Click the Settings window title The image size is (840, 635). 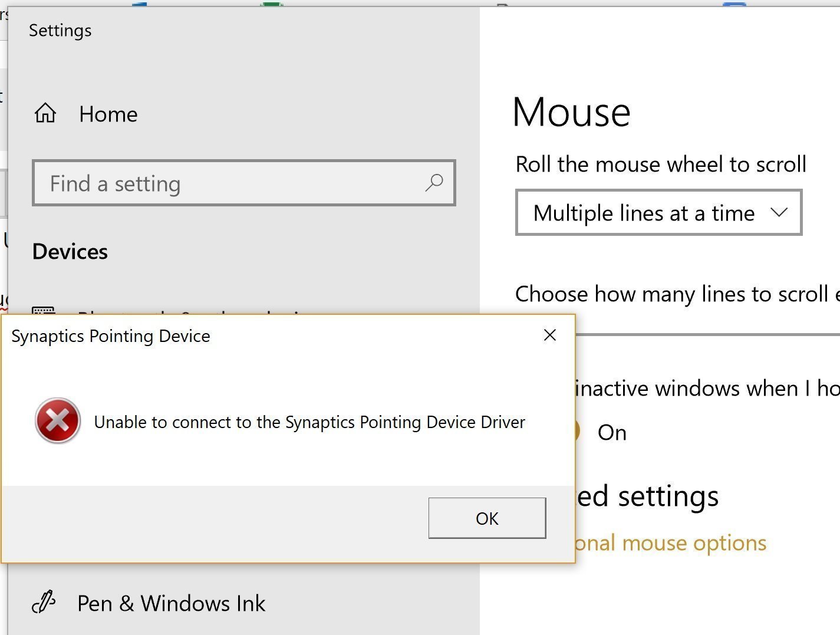[60, 30]
